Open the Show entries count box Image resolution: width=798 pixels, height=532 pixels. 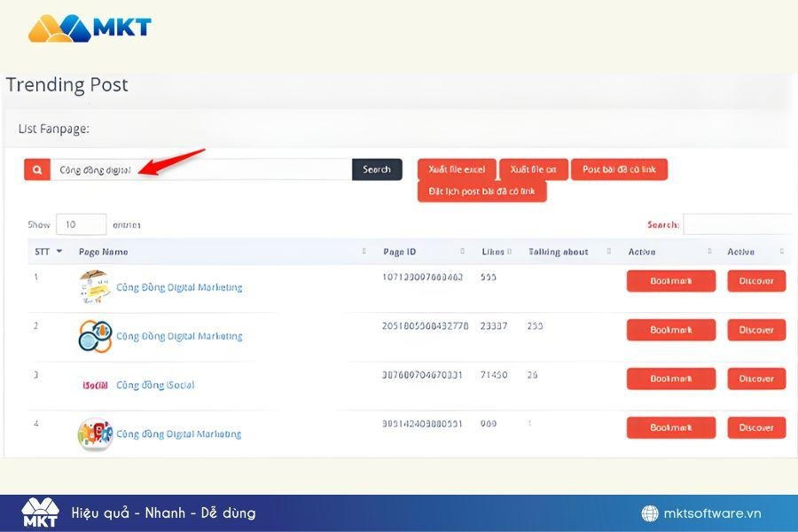click(81, 225)
